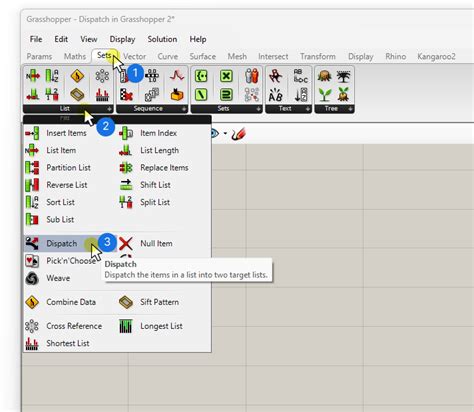This screenshot has height=412, width=474.
Task: Select Reverse List from the dropdown list
Action: 67,185
